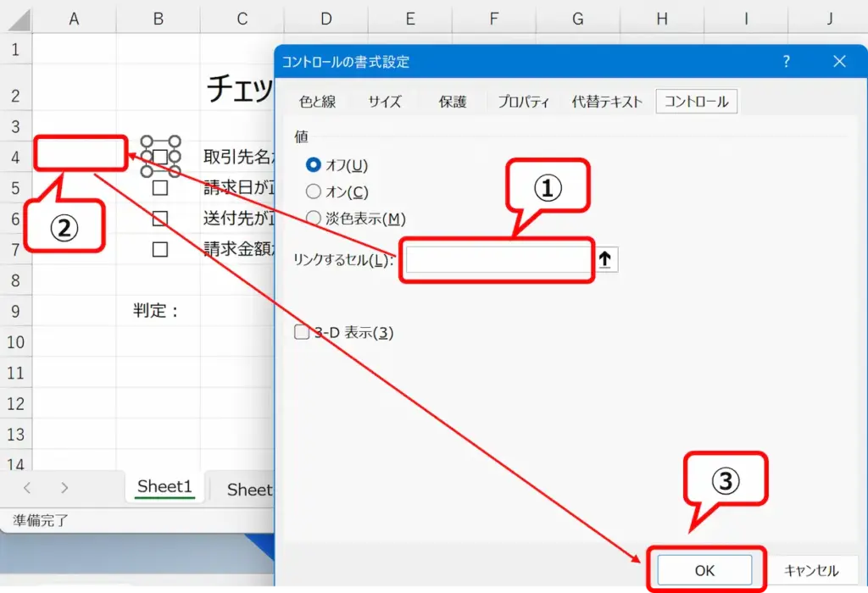Image resolution: width=868 pixels, height=593 pixels.
Task: Click the cell reference picker arrow icon
Action: 605,259
